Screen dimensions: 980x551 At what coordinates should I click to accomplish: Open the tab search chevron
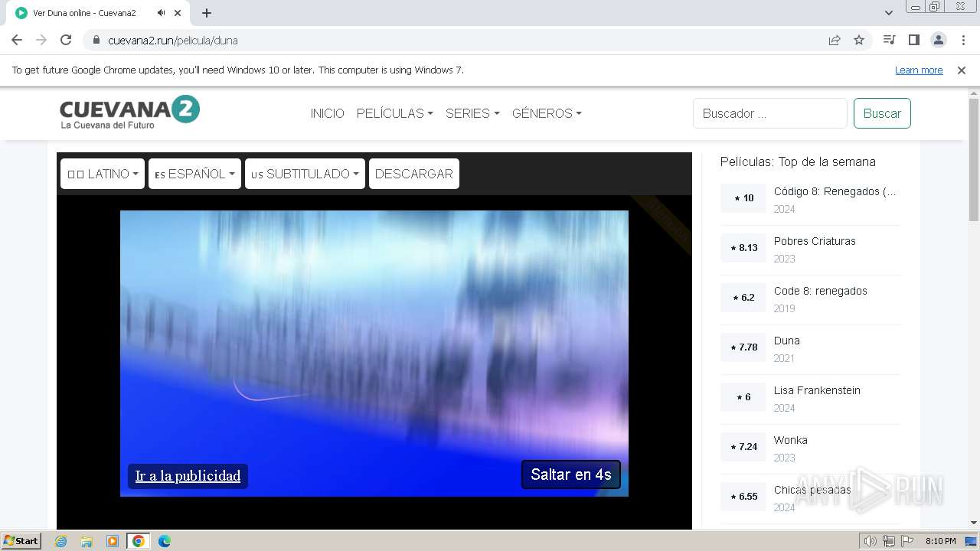(889, 13)
